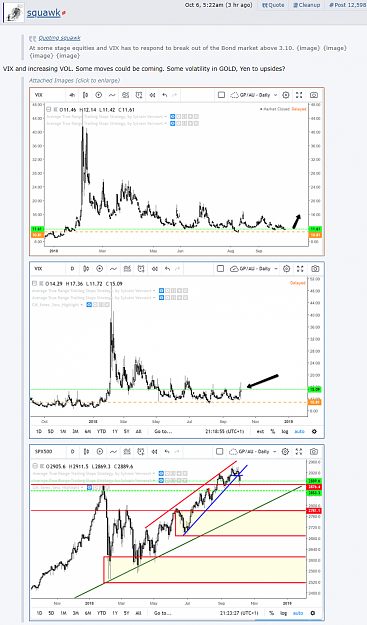The image size is (367, 625).
Task: Select 1D range under daily VIX chart
Action: pos(39,431)
